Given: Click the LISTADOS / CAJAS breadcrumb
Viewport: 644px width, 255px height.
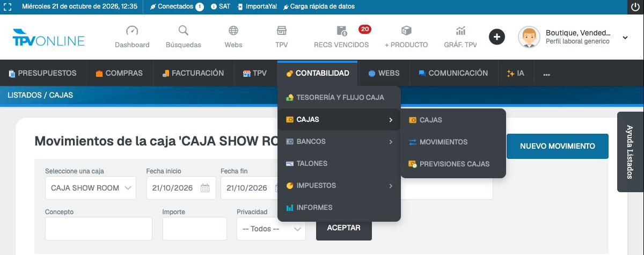Looking at the screenshot, I should tap(40, 95).
